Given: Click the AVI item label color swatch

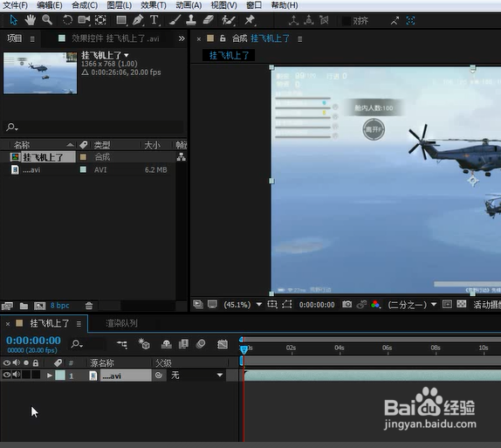Looking at the screenshot, I should (83, 169).
